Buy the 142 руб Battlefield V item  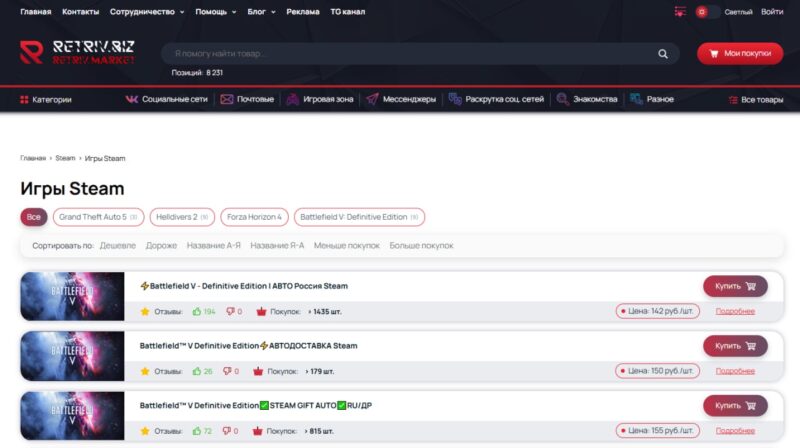(x=735, y=286)
